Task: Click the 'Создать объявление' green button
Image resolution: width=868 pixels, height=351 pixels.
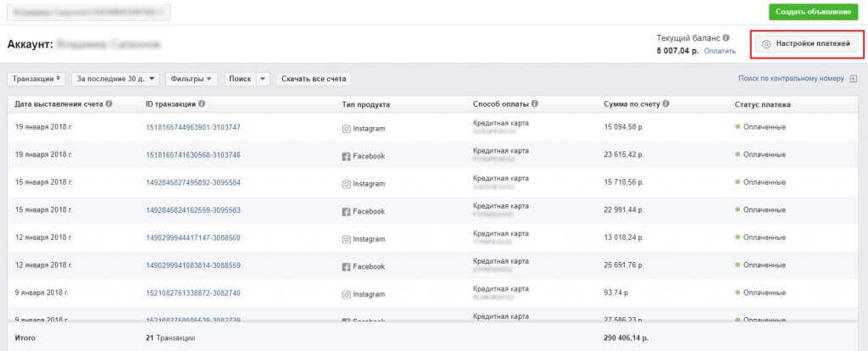Action: coord(813,12)
